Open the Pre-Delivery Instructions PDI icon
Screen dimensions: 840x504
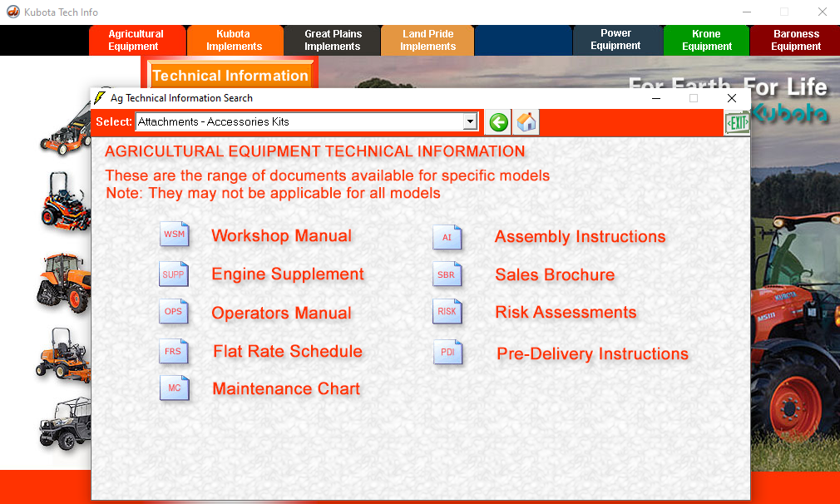pyautogui.click(x=448, y=353)
